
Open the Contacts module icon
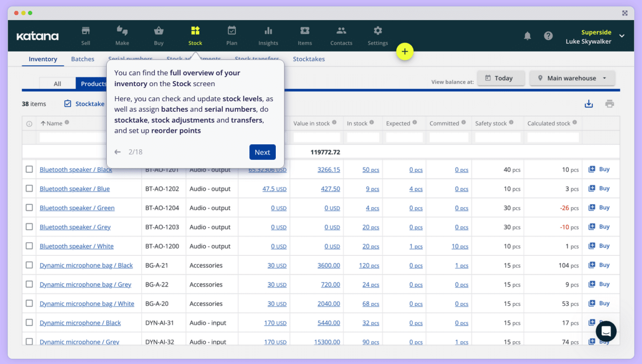pos(341,31)
